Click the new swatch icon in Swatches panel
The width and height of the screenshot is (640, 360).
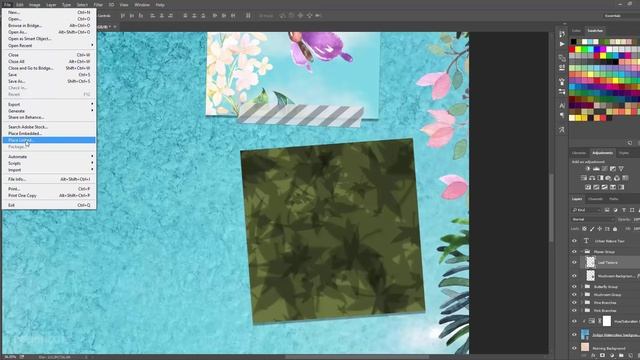coord(630,143)
